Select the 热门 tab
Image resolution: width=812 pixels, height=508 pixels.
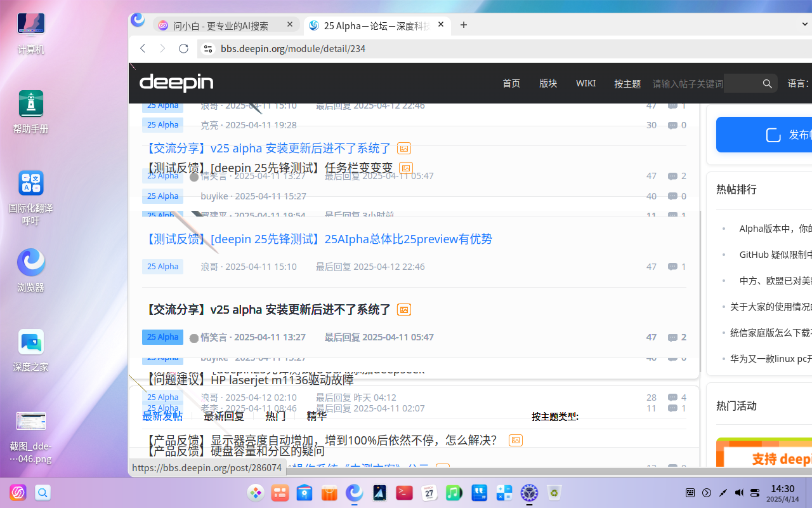(x=275, y=416)
